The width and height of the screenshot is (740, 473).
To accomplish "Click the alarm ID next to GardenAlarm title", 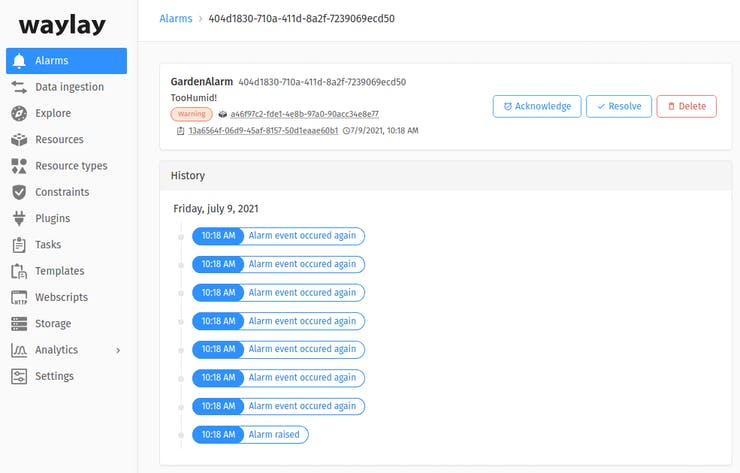I will click(322, 82).
